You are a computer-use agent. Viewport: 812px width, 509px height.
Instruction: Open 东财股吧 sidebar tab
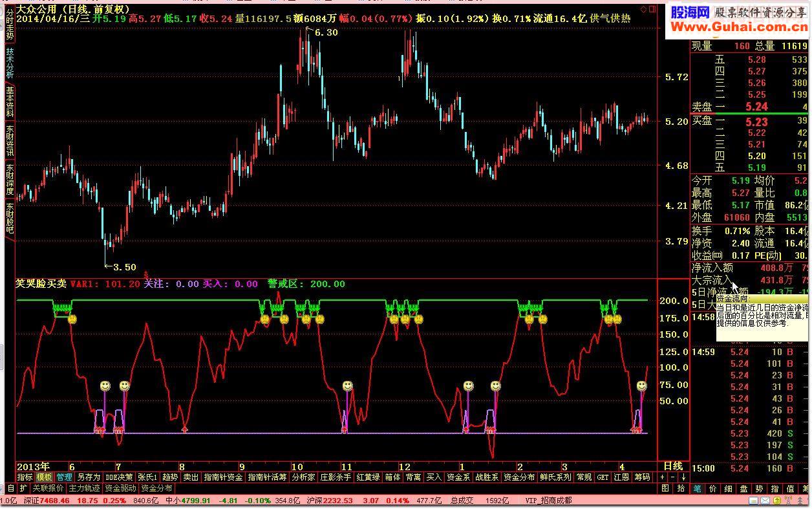(10, 219)
